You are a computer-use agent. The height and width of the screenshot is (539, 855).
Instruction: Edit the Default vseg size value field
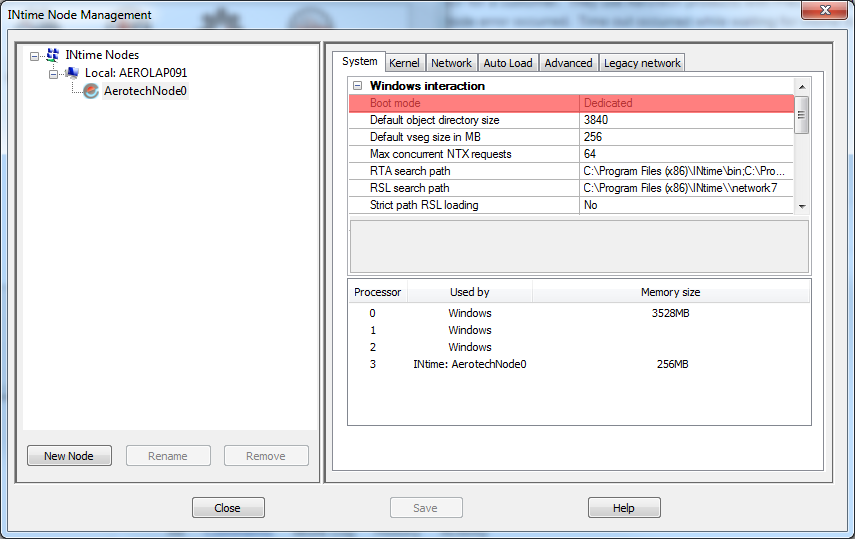click(x=686, y=137)
